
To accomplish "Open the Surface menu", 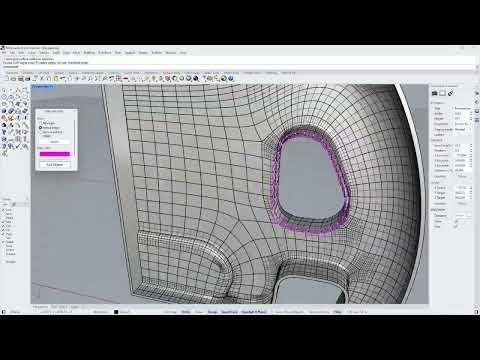I will [44, 53].
